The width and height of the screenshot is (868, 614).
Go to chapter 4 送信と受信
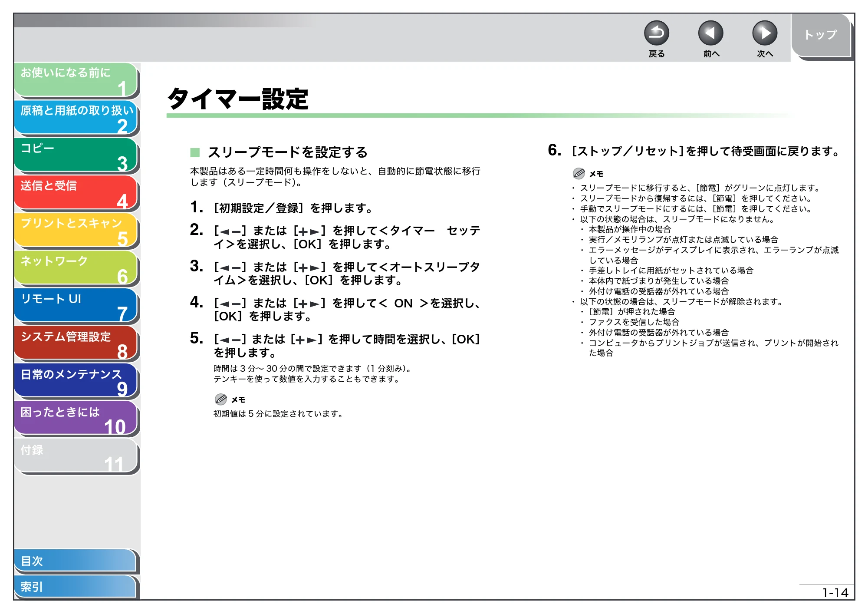point(76,193)
